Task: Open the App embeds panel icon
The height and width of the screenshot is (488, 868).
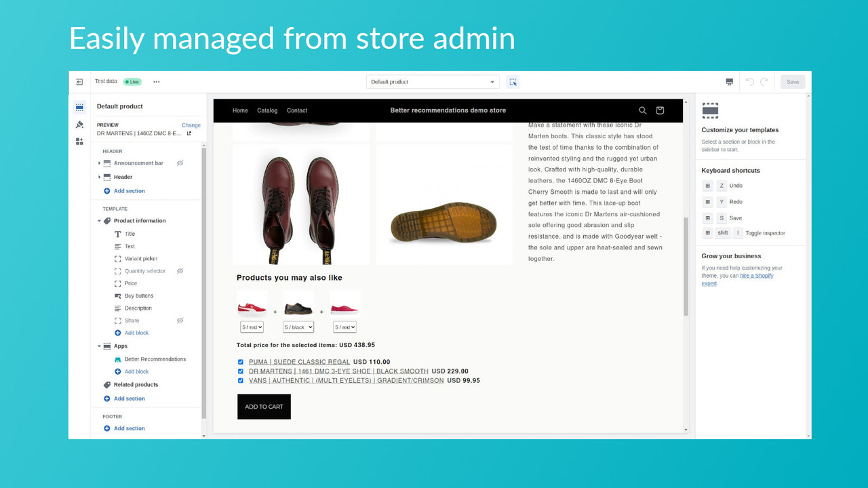Action: coord(79,141)
